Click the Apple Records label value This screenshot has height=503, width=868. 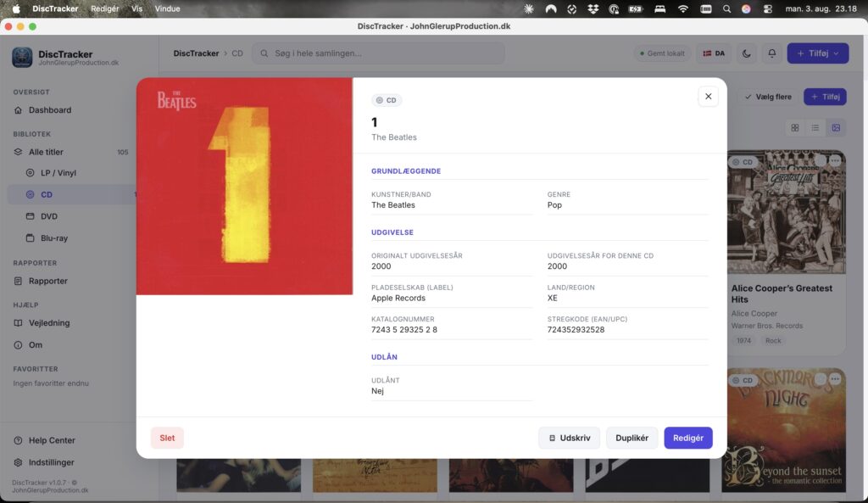(398, 298)
